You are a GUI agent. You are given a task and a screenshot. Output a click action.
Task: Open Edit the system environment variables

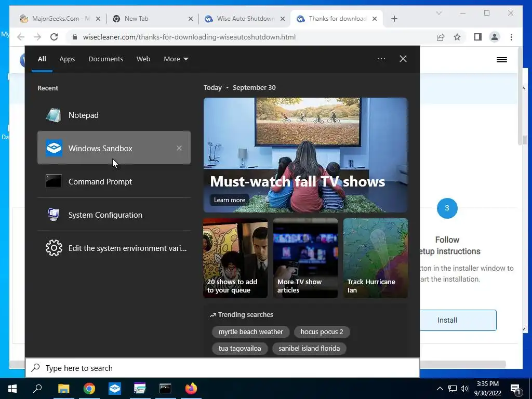114,248
